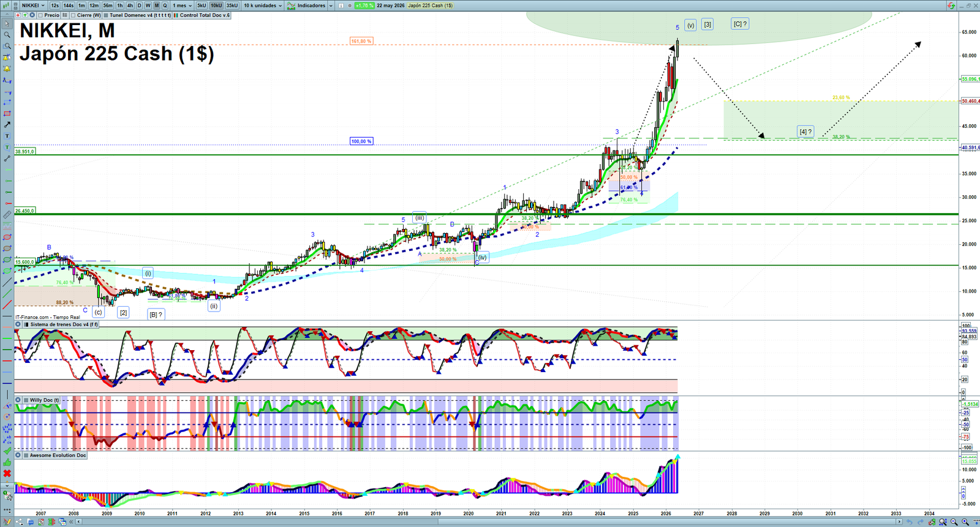Click the horizontal scrollbar track at bottom
Viewport: 980px width, 527px height.
tap(488, 521)
